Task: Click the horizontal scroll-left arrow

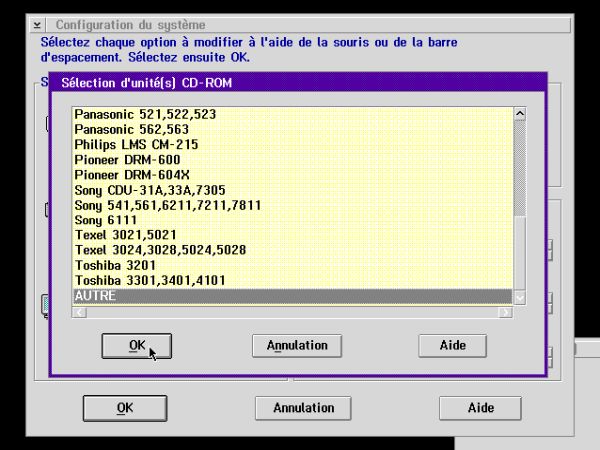Action: tap(79, 313)
